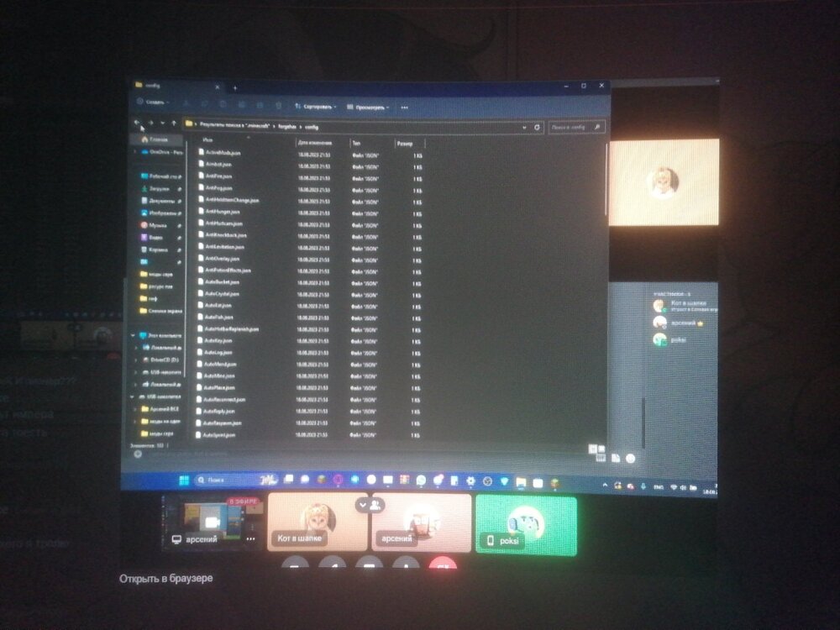Sort by the Тип column header

356,143
